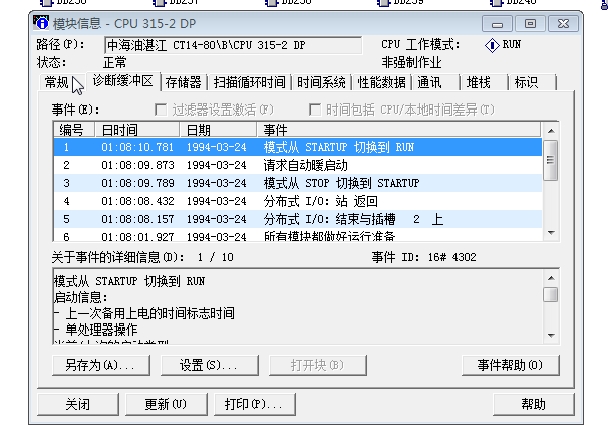
Task: Select event row 3 模式从 STOP 切换到 STARTUP
Action: click(x=297, y=183)
